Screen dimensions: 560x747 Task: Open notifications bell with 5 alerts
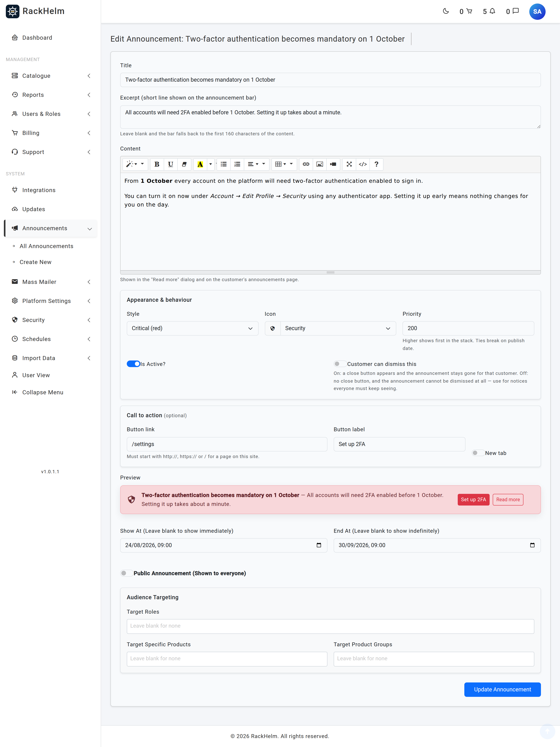click(x=489, y=11)
